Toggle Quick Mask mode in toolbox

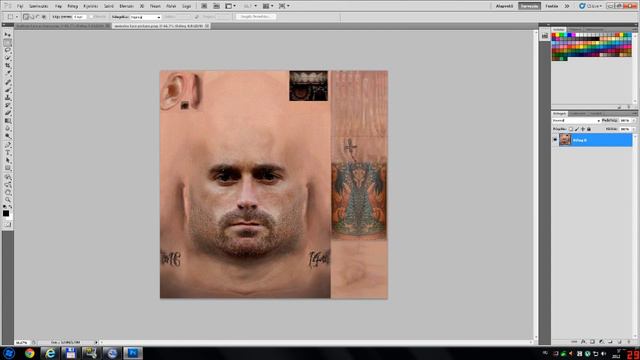click(7, 224)
